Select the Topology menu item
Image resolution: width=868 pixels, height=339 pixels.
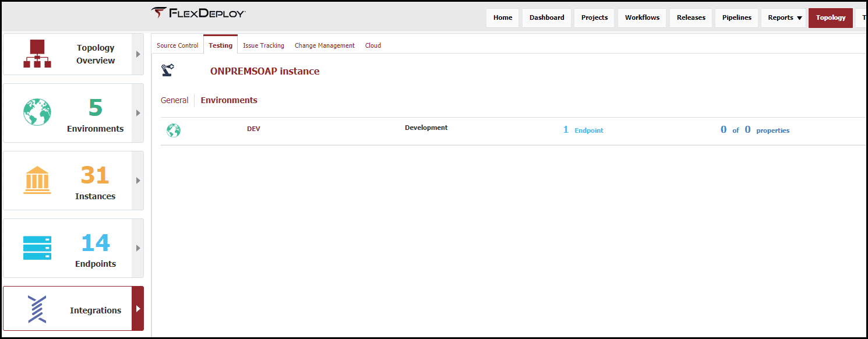pyautogui.click(x=831, y=17)
